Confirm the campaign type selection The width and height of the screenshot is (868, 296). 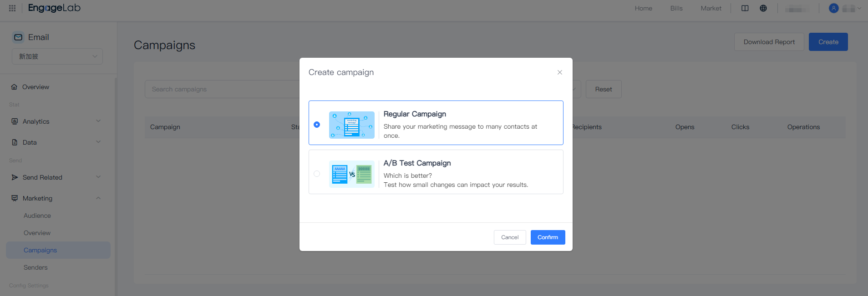coord(548,237)
